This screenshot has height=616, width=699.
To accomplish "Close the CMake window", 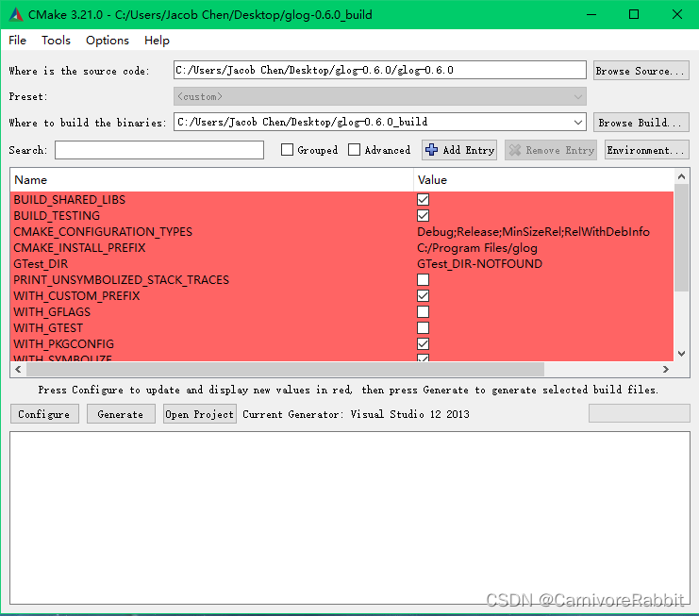I will (676, 15).
